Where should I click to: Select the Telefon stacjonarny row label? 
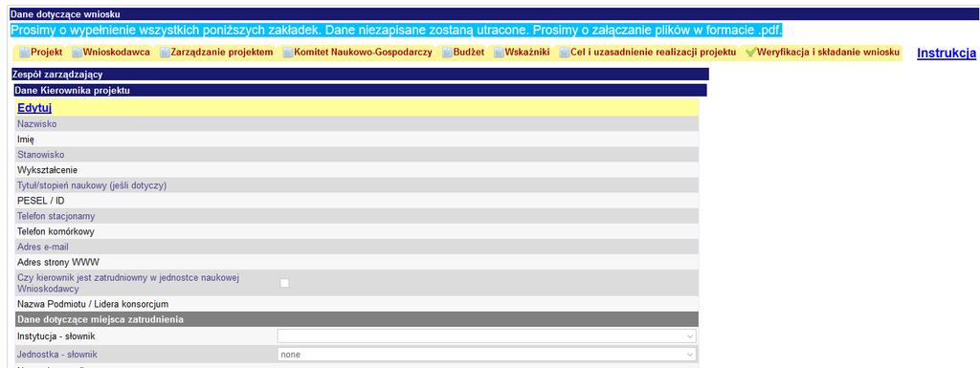[x=56, y=216]
